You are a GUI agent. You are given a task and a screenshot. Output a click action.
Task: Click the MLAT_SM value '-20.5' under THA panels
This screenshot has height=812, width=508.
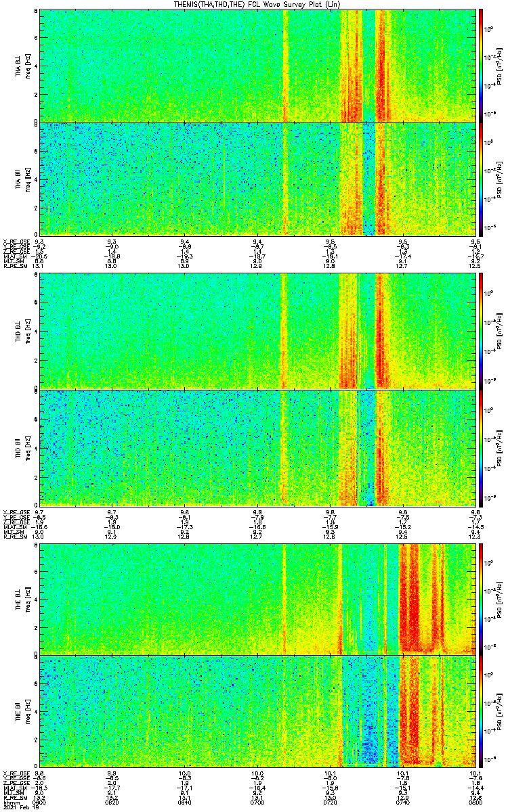coord(40,256)
